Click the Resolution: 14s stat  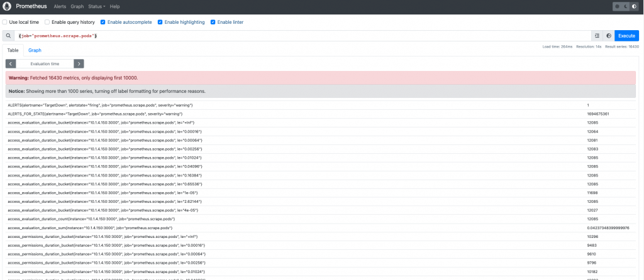point(589,46)
